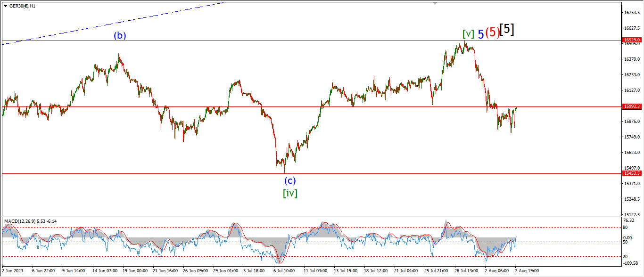Click the 13 Jul 19:00 time label

tap(346, 271)
